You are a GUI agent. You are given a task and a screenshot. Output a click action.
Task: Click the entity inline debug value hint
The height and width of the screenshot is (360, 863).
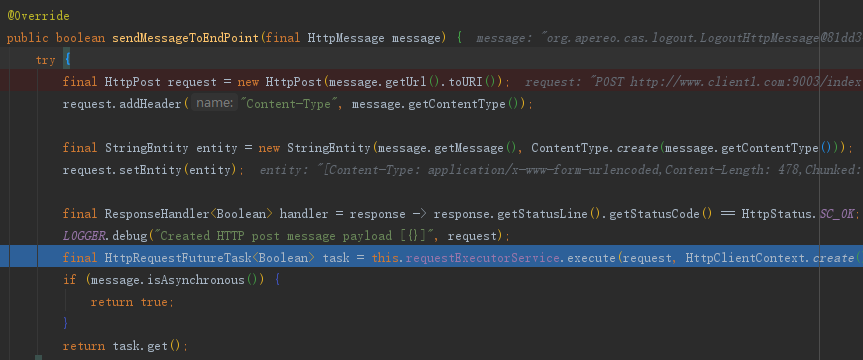560,170
